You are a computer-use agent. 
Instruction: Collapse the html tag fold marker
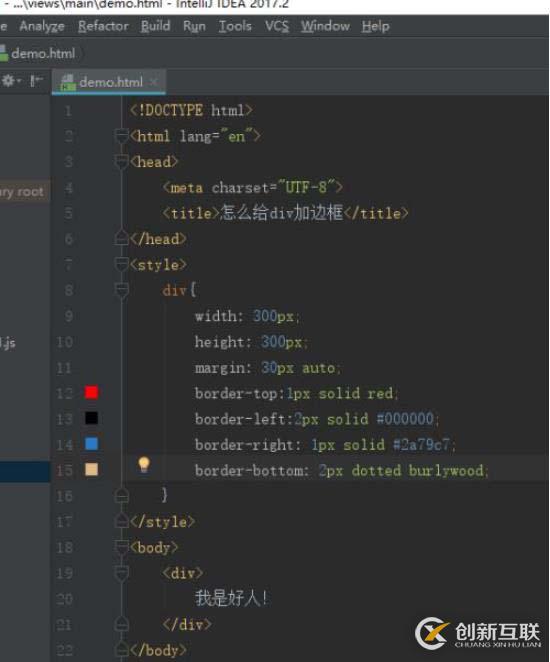pos(122,136)
